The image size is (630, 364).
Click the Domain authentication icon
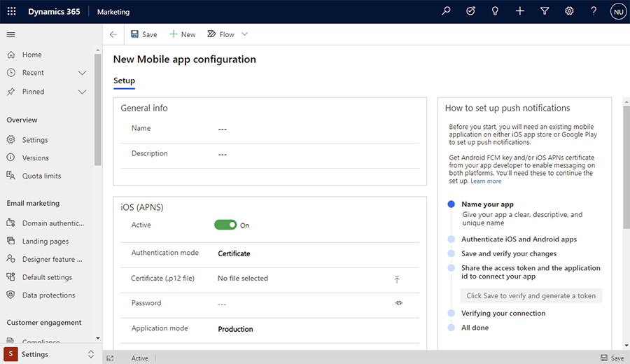(10, 223)
